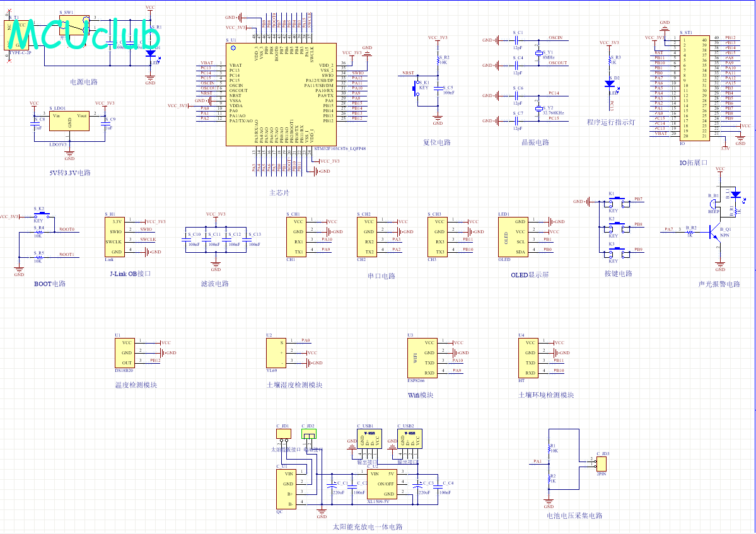Image resolution: width=756 pixels, height=534 pixels.
Task: Select the S_C5 100nF capacitor
Action: (438, 88)
